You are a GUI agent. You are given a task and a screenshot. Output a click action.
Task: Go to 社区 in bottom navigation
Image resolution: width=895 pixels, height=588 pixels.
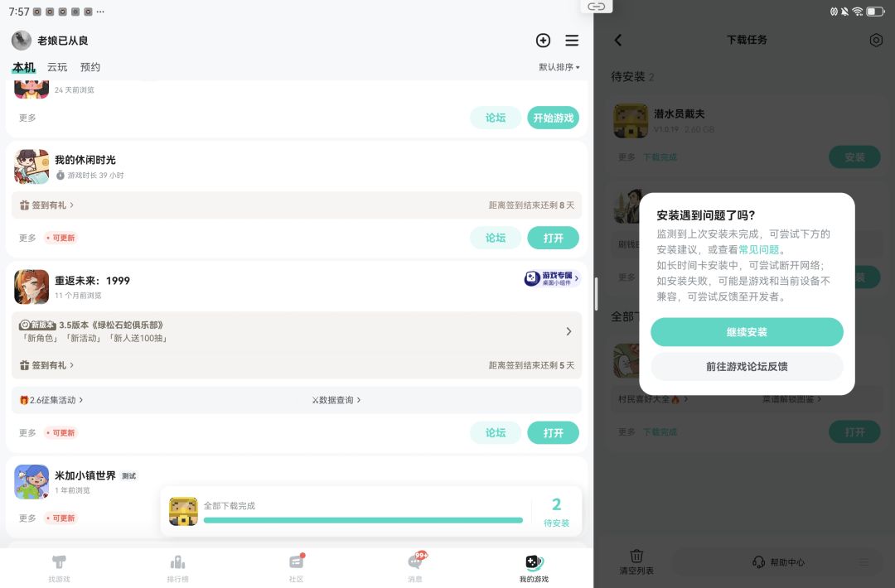[x=296, y=568]
